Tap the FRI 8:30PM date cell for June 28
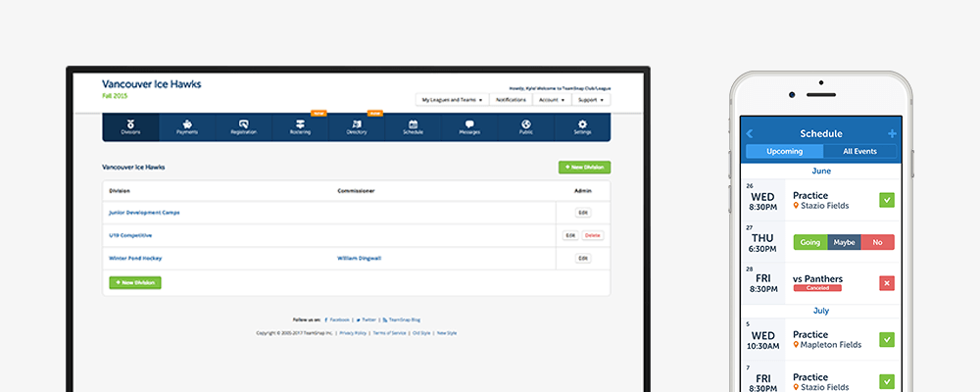 [762, 283]
